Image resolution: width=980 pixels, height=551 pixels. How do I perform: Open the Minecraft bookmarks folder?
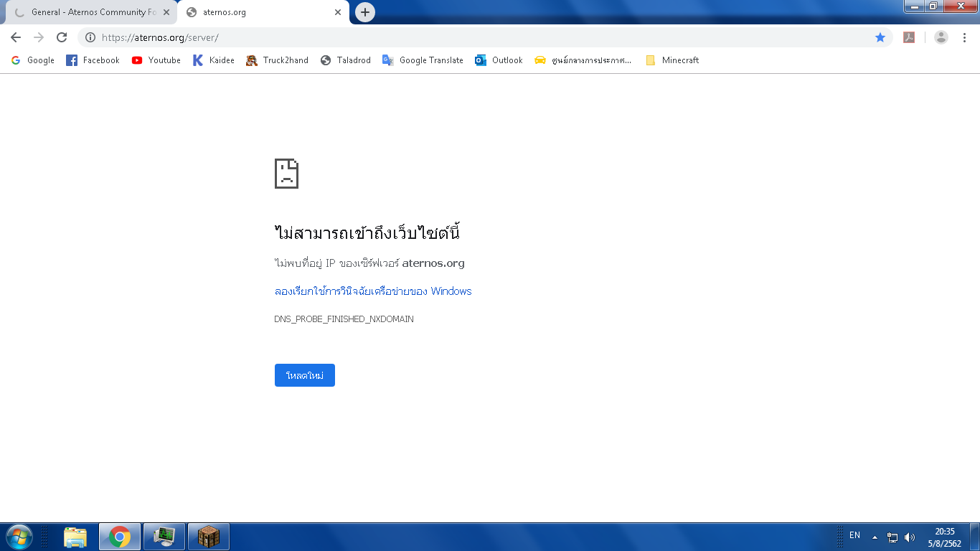[x=672, y=60]
